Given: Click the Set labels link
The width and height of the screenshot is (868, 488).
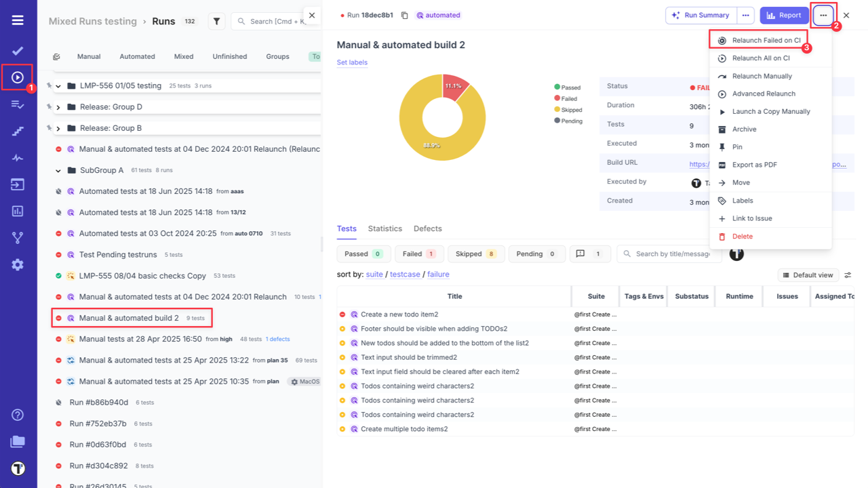Looking at the screenshot, I should click(x=351, y=62).
